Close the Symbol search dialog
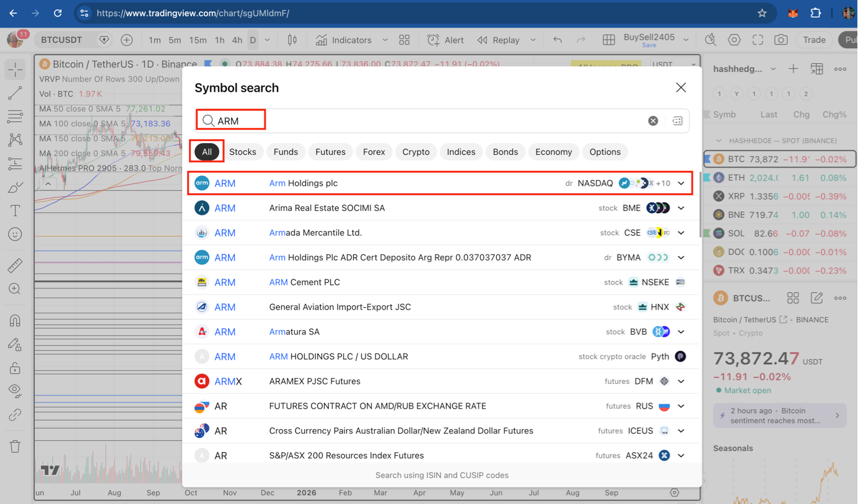This screenshot has width=858, height=504. pos(681,88)
